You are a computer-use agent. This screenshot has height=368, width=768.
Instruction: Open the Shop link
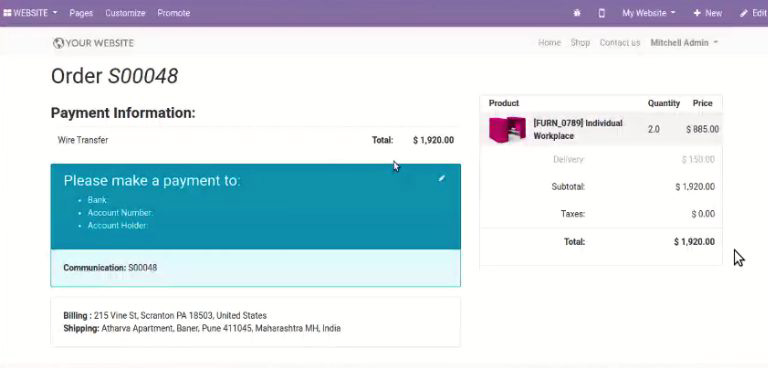point(580,43)
